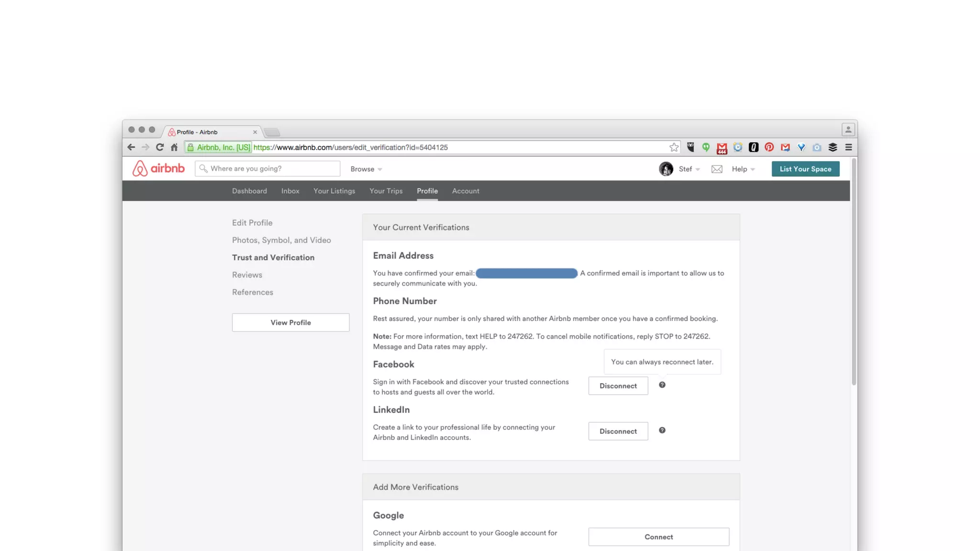The height and width of the screenshot is (551, 980).
Task: Open the Reviews sidebar link
Action: [247, 275]
